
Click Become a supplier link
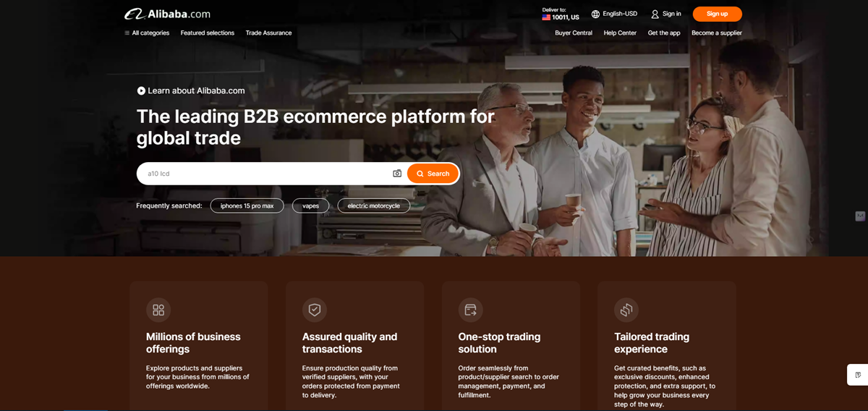coord(717,33)
